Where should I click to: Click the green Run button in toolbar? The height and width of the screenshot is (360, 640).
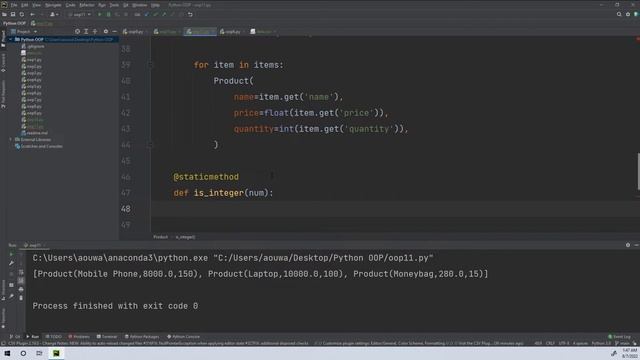pyautogui.click(x=99, y=14)
